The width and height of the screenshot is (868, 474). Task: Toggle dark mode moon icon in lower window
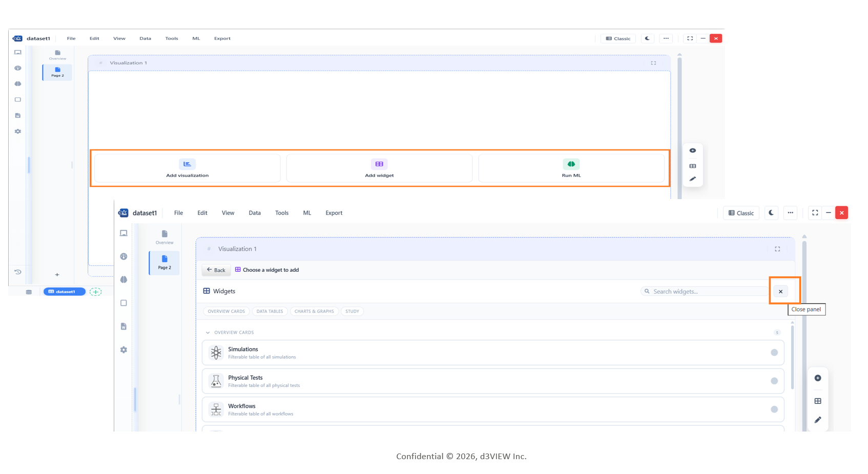point(771,213)
